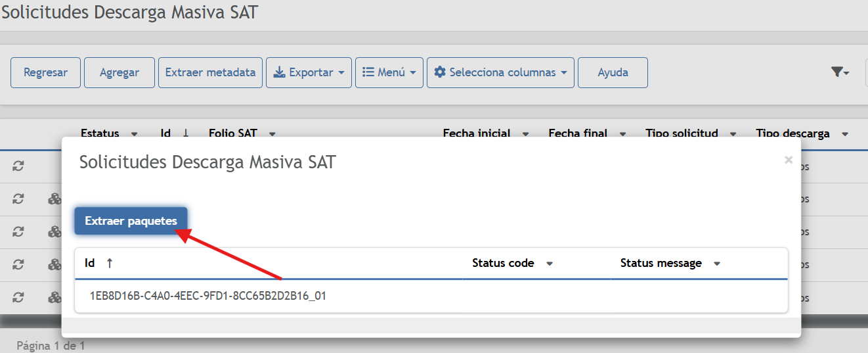The height and width of the screenshot is (353, 868).
Task: Open the Estatus column filter arrow
Action: [x=135, y=133]
